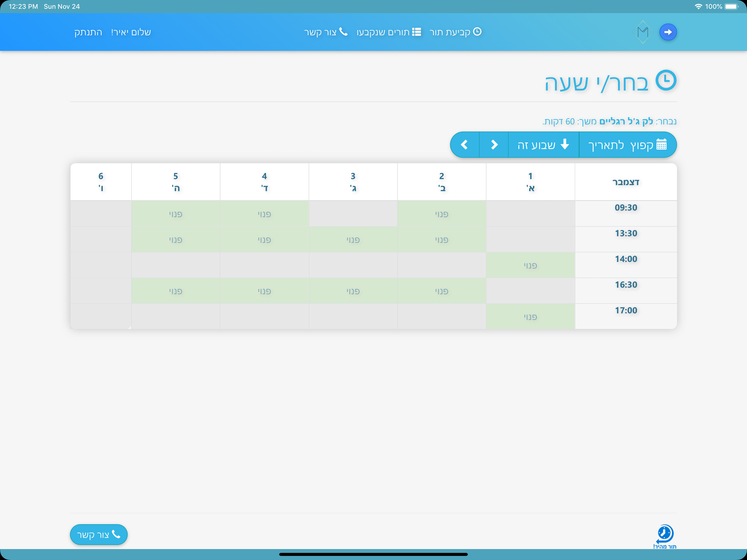747x560 pixels.
Task: Select 17:00 slot on day 1 א'
Action: click(x=530, y=316)
